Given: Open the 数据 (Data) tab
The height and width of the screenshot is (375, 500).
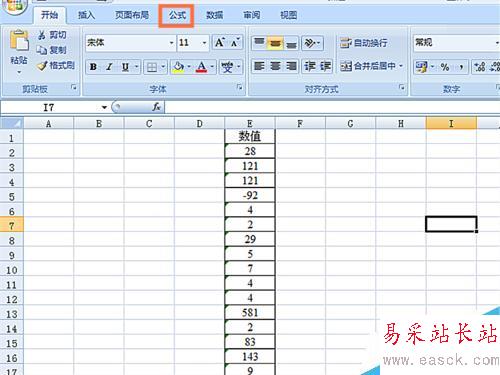Looking at the screenshot, I should click(x=214, y=15).
